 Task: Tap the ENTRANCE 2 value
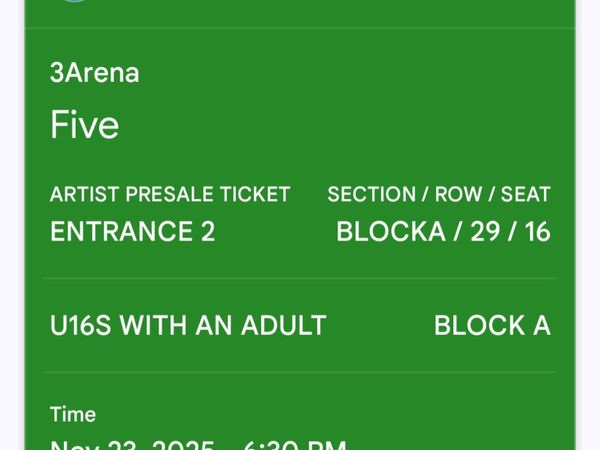133,232
